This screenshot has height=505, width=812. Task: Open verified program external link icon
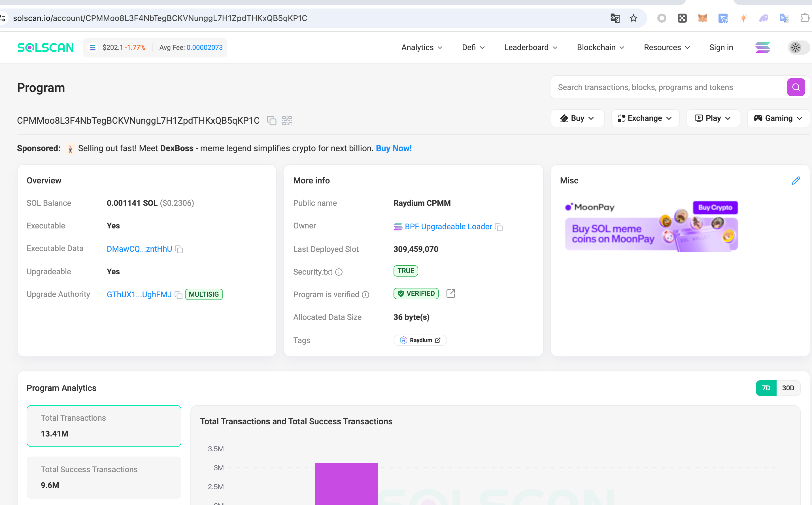[451, 294]
